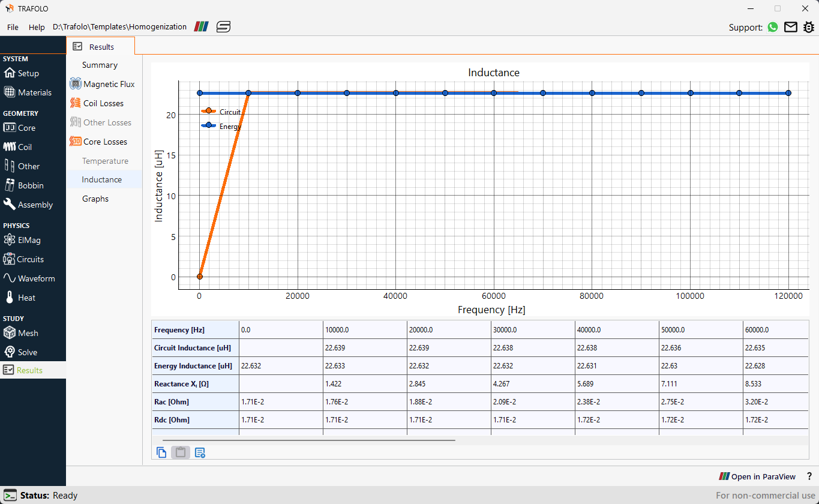Select the Rac cell 3.20E-2
Screen dimensions: 819x504
point(776,402)
